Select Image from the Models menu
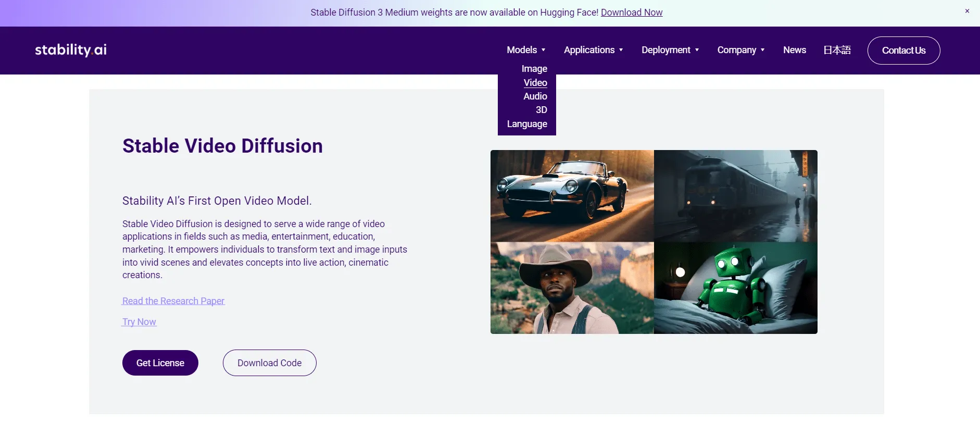 click(x=534, y=69)
